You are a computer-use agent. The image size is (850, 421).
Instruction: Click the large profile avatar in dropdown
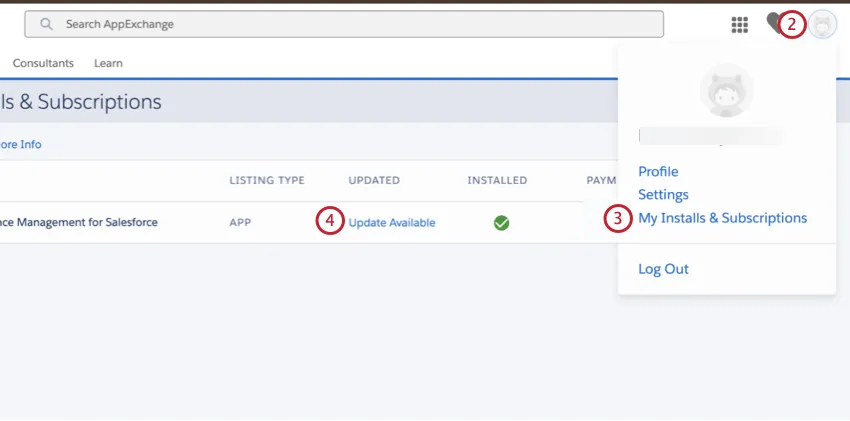click(x=726, y=90)
